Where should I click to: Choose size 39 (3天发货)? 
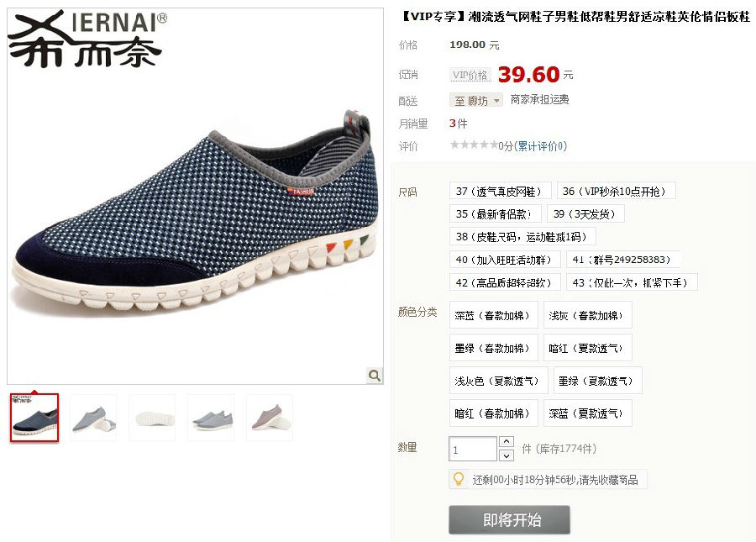585,213
